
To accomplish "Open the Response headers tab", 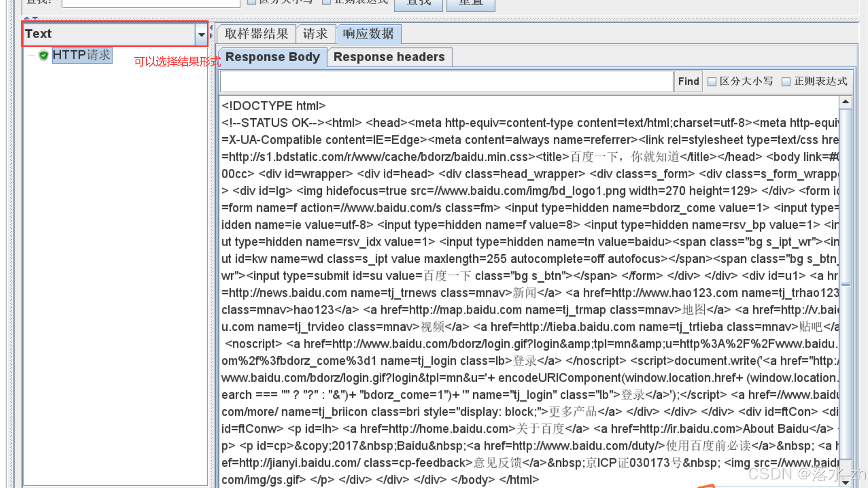I will click(389, 57).
